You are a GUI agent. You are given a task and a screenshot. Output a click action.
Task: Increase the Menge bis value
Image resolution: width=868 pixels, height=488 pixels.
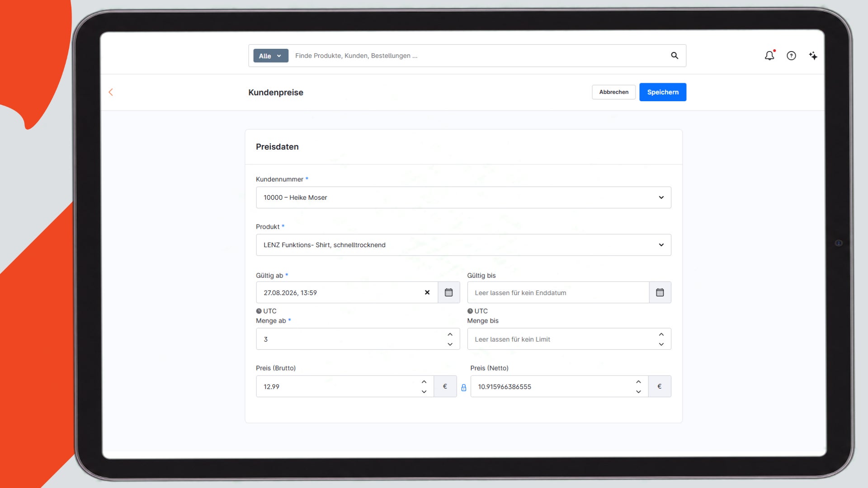(661, 334)
